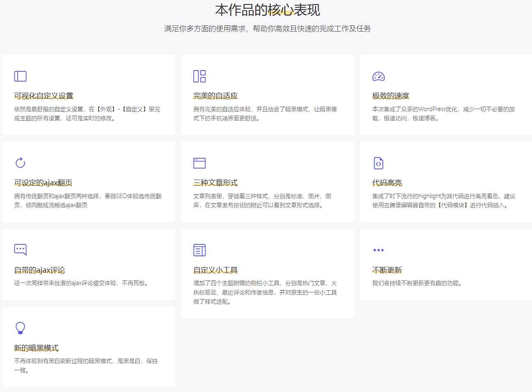This screenshot has width=532, height=392.
Task: Click the heading 自定义小工具
Action: point(215,270)
